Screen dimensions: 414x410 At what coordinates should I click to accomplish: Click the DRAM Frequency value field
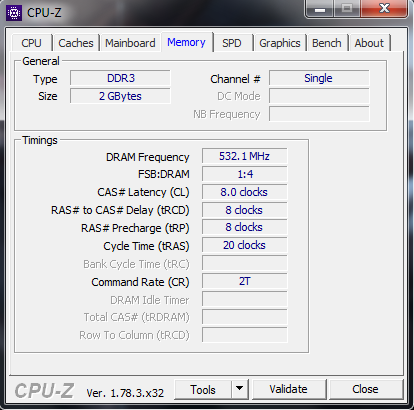tap(244, 156)
